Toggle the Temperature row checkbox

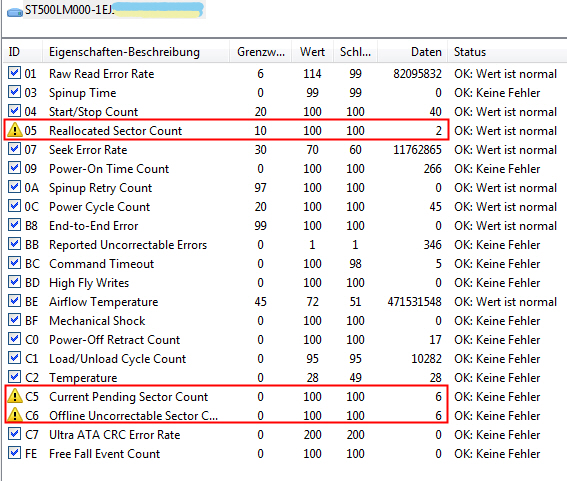pos(14,376)
